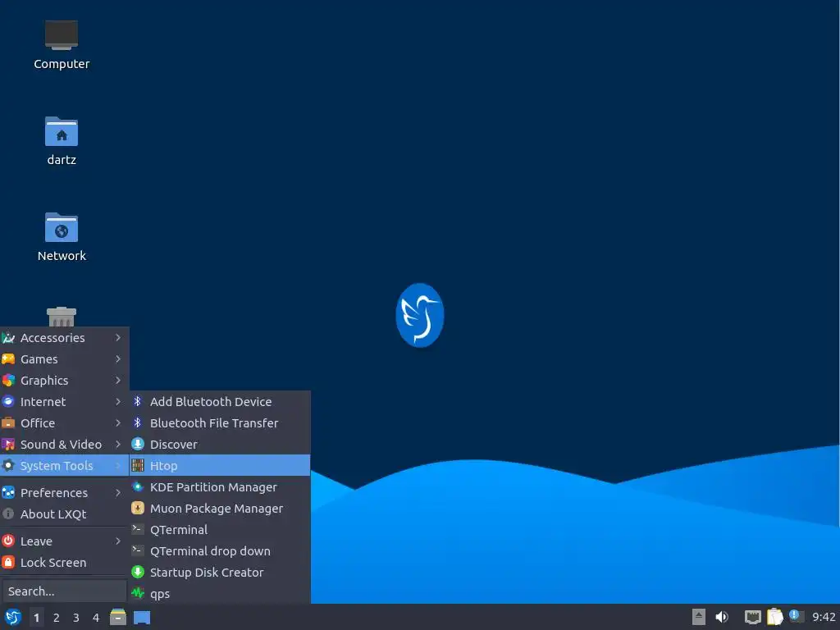
Task: Launch Bluetooth File Transfer
Action: coord(220,423)
